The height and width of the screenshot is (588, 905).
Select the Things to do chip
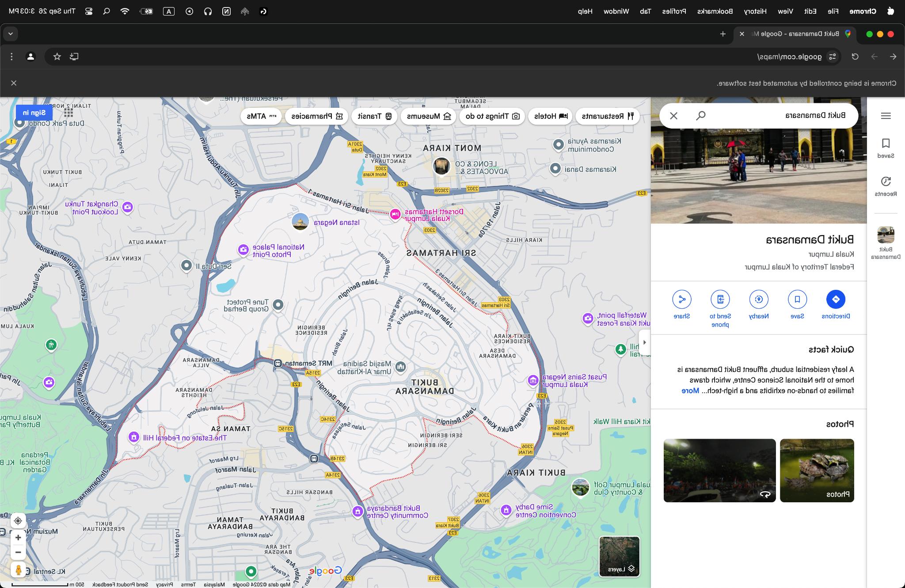click(492, 116)
